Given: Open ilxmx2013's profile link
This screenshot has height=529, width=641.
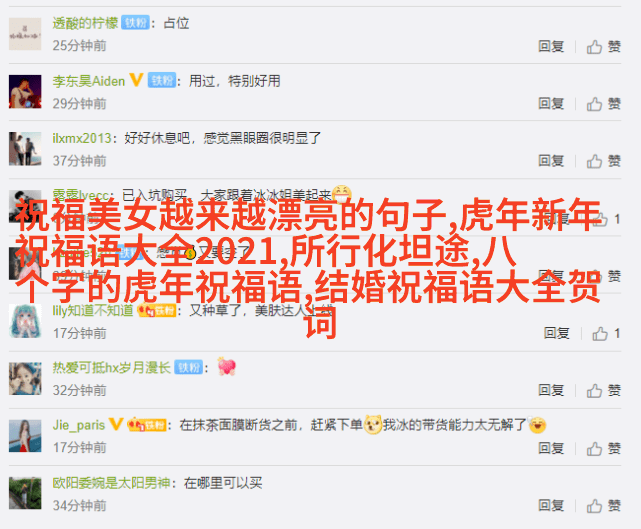Looking at the screenshot, I should pyautogui.click(x=82, y=138).
